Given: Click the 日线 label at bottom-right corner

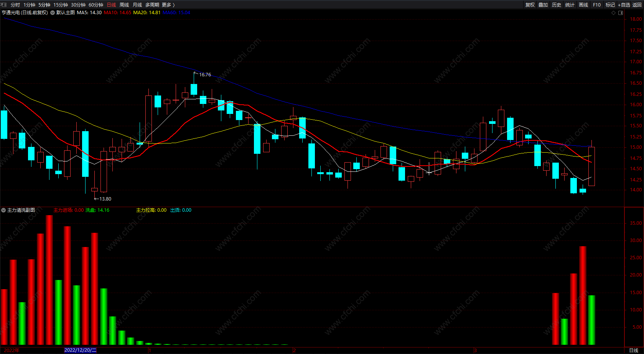Looking at the screenshot, I should pyautogui.click(x=634, y=351).
